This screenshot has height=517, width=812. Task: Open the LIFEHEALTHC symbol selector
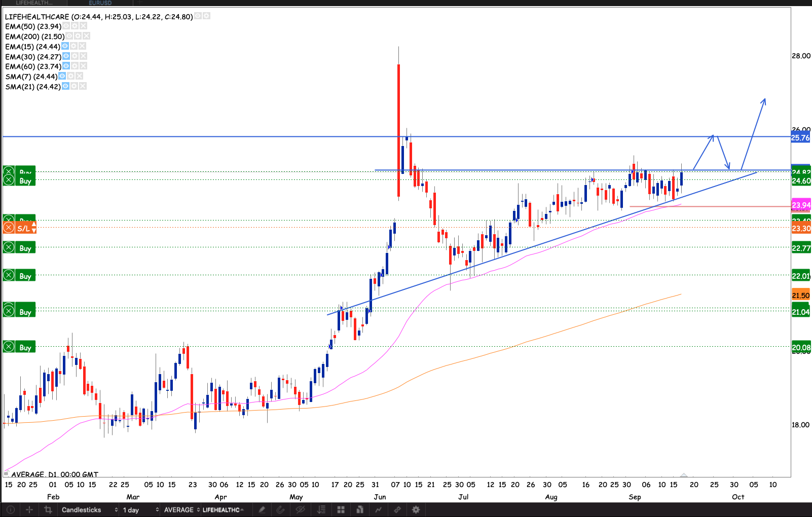pos(223,510)
